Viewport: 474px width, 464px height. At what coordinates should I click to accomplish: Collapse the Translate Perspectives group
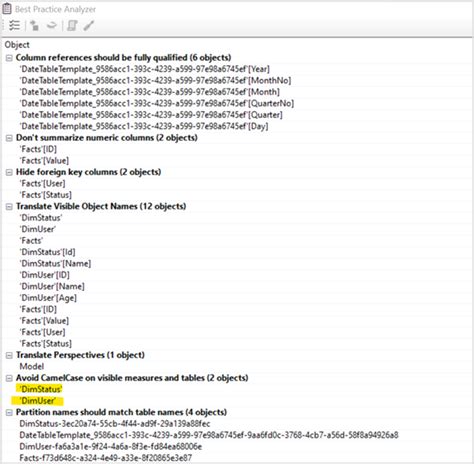point(9,355)
